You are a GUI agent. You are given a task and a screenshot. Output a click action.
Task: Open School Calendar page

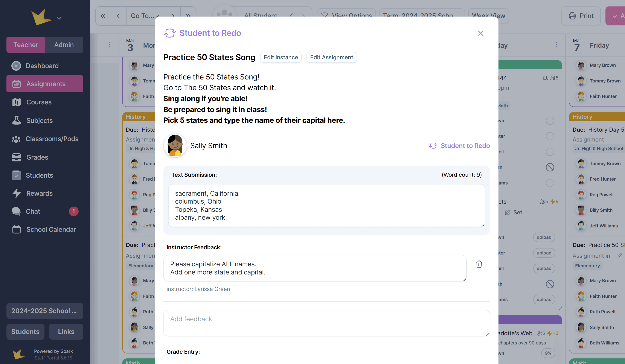(x=51, y=229)
